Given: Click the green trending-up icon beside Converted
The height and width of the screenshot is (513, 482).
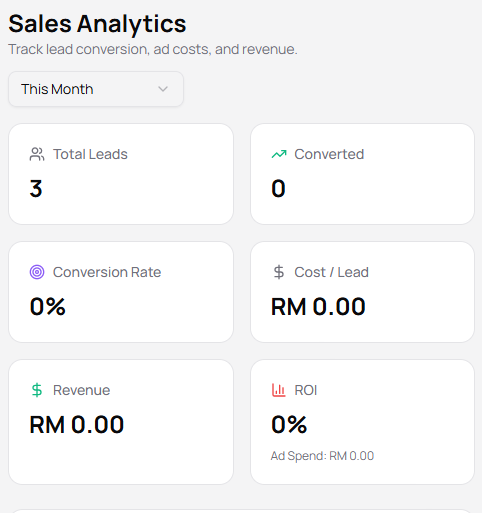Looking at the screenshot, I should point(279,154).
